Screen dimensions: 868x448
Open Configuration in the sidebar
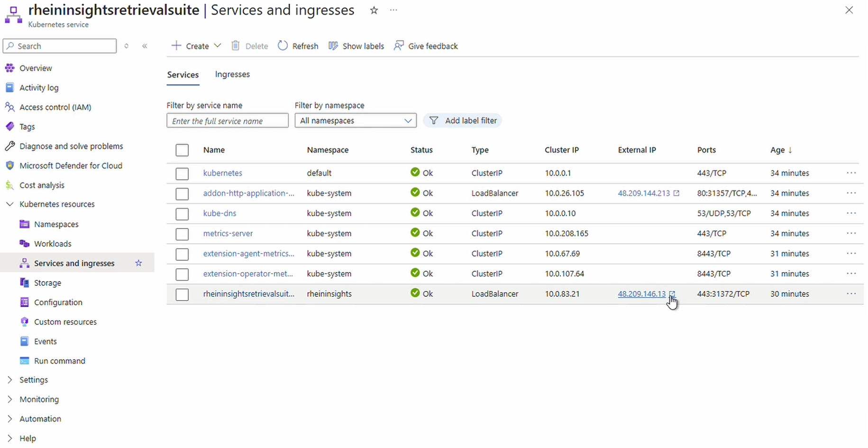[x=58, y=302]
